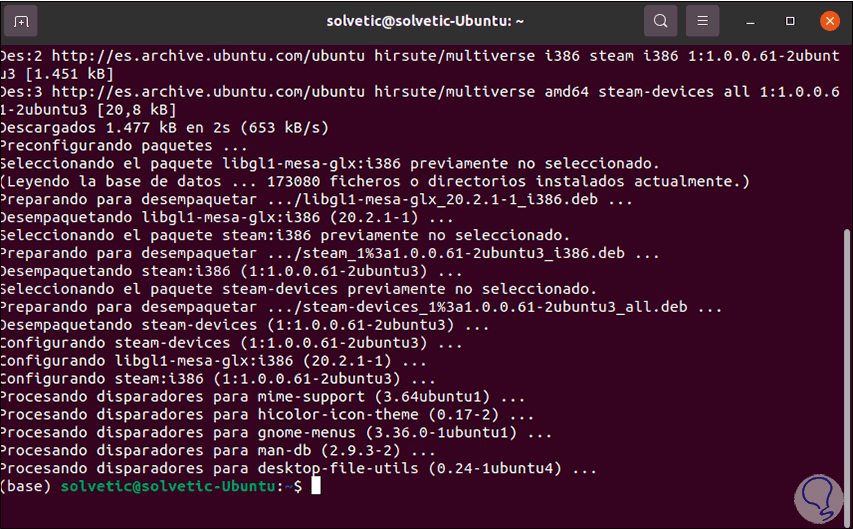Viewport: 853px width, 529px height.
Task: Click the '(base)' conda environment label
Action: (x=26, y=486)
